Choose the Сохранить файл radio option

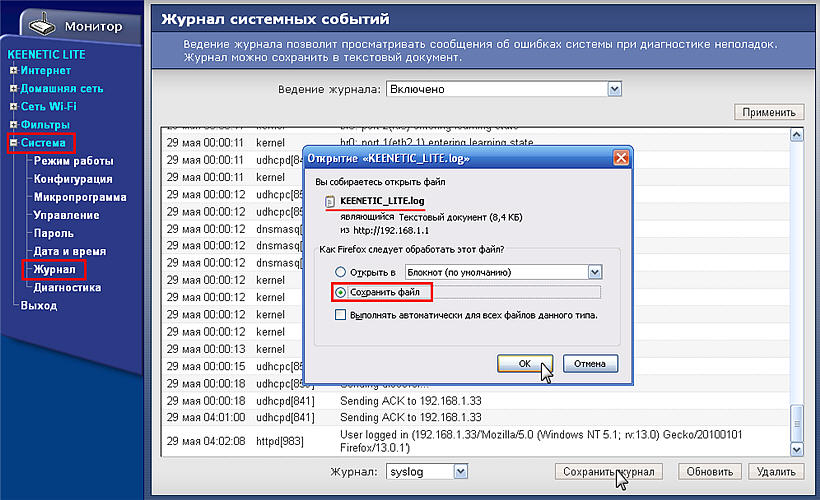(x=342, y=293)
